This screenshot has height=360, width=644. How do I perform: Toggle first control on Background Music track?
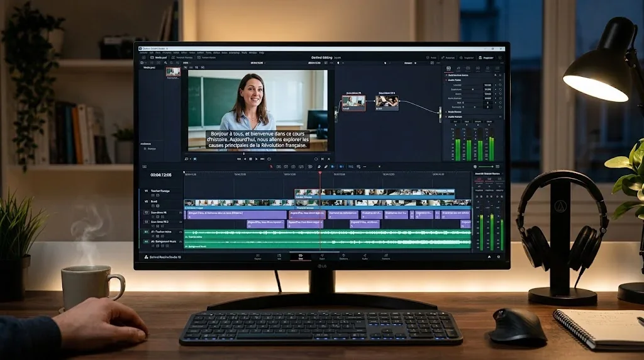click(x=153, y=245)
